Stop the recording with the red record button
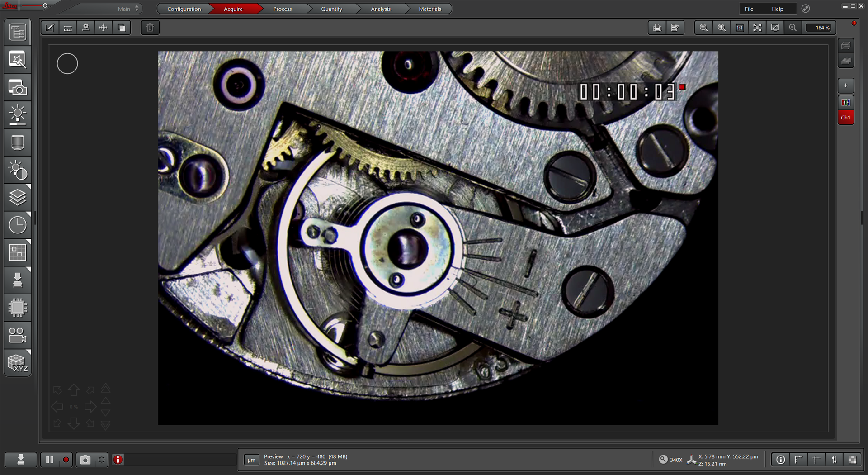The height and width of the screenshot is (475, 868). pyautogui.click(x=66, y=460)
